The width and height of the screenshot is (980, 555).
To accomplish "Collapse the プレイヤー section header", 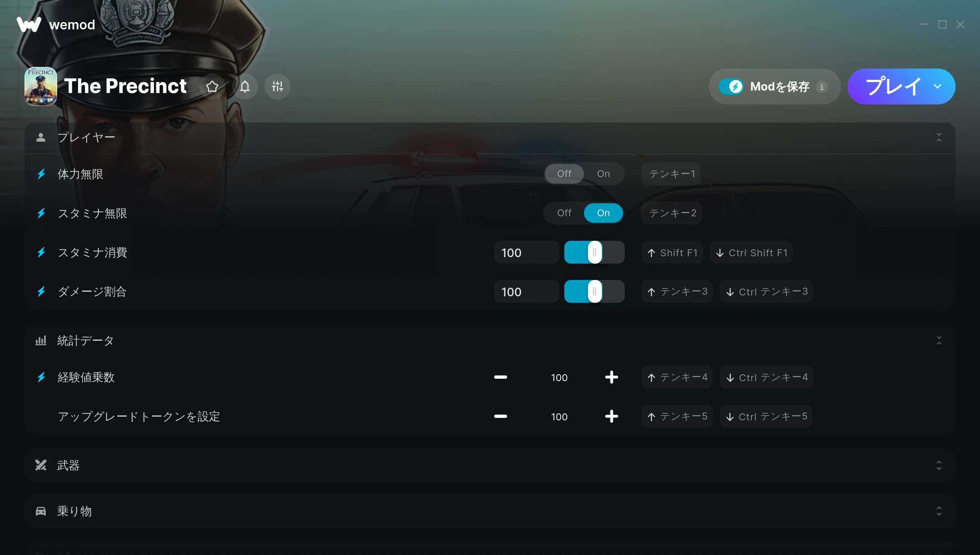I will [939, 138].
